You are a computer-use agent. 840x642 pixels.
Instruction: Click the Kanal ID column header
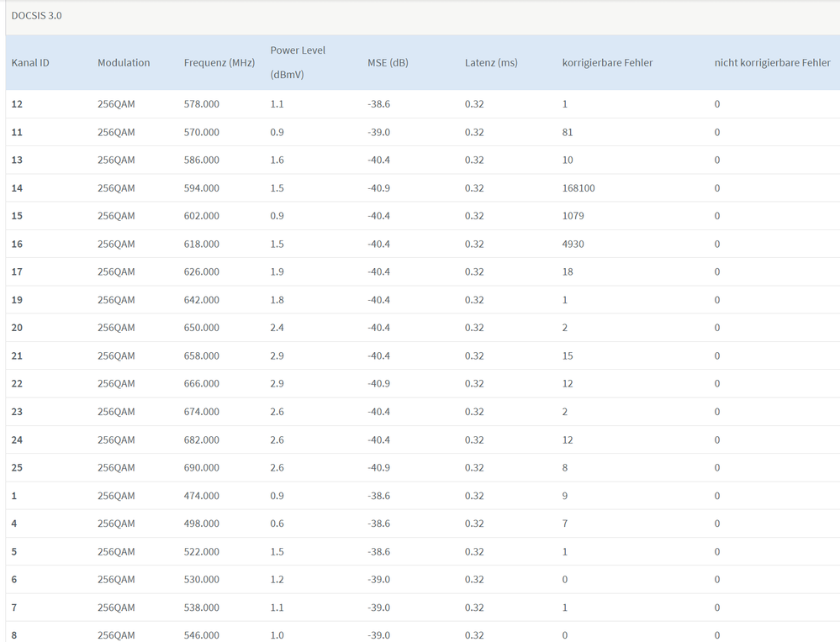30,63
